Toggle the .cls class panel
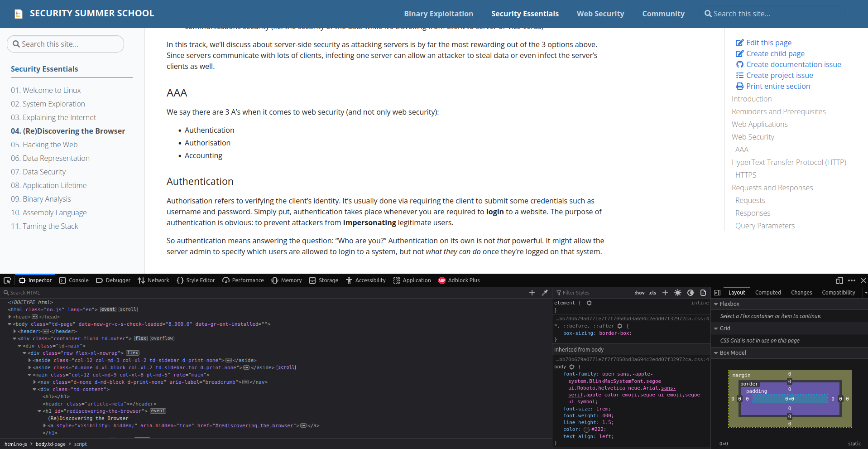Screen dimensions: 868x449 [x=652, y=293]
